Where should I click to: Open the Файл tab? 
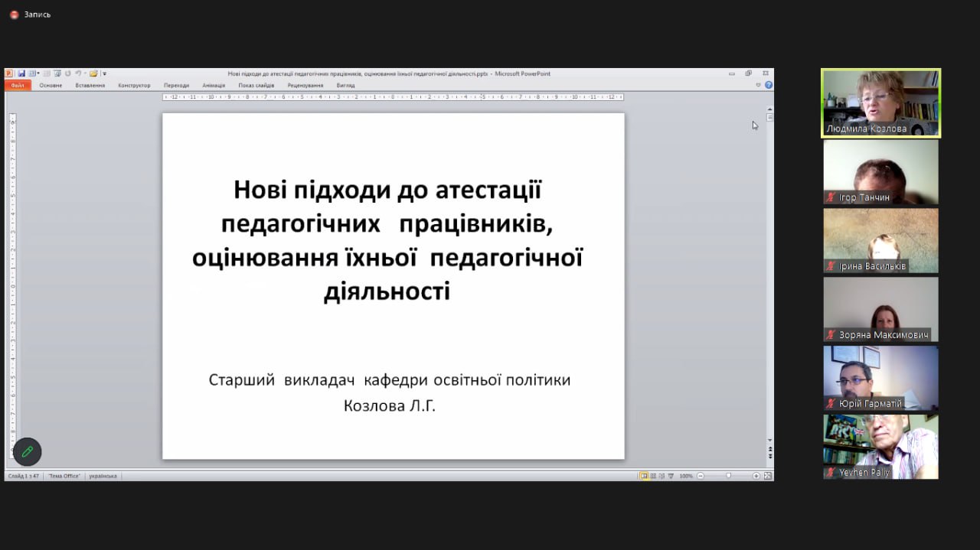pos(17,85)
